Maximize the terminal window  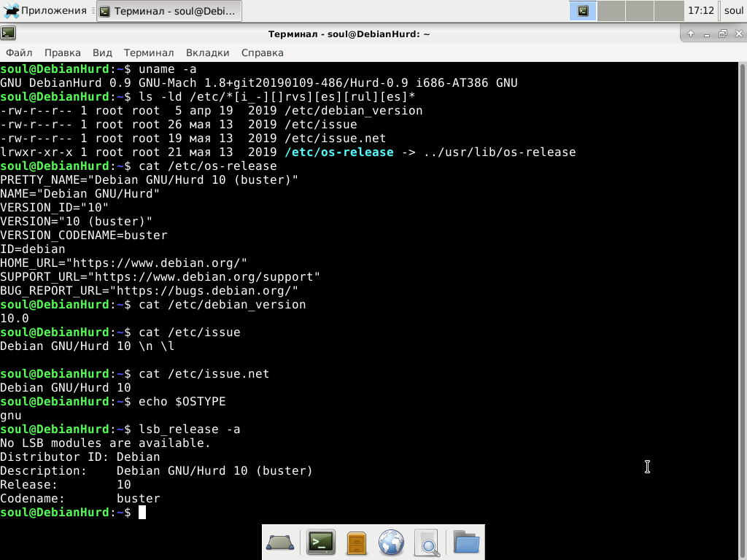pos(723,34)
